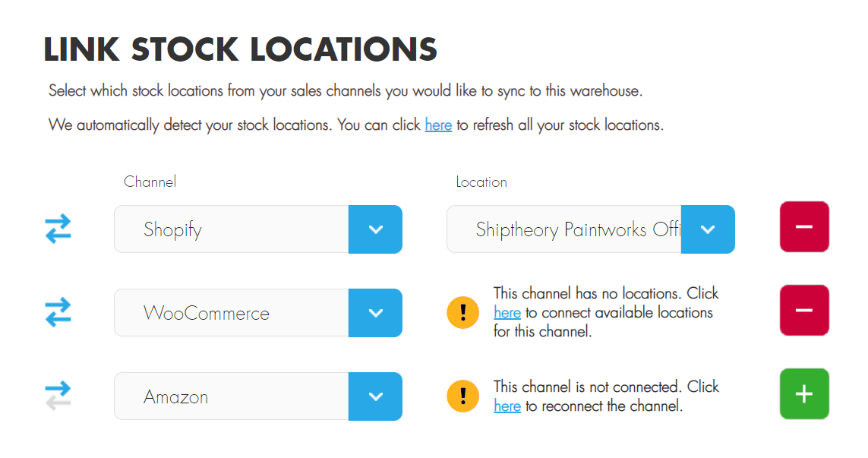Click 'here' to connect WooCommerce locations
868x458 pixels.
click(x=507, y=313)
